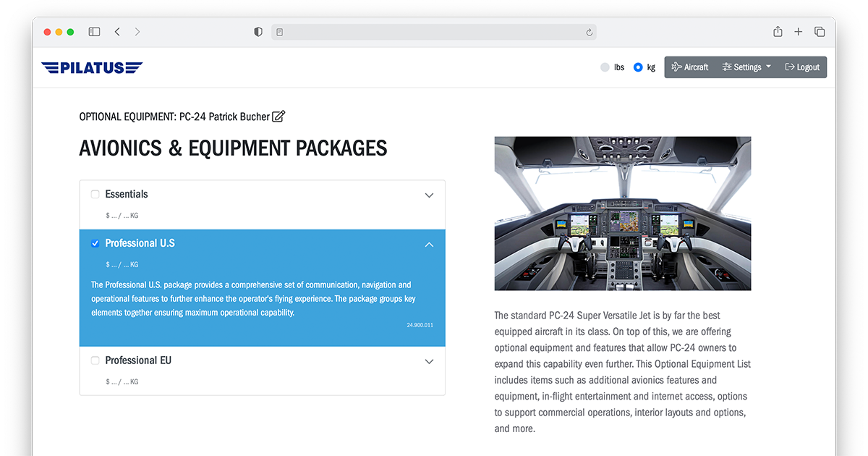
Task: Click the edit pencil icon beside Patrick Bucher
Action: click(278, 117)
